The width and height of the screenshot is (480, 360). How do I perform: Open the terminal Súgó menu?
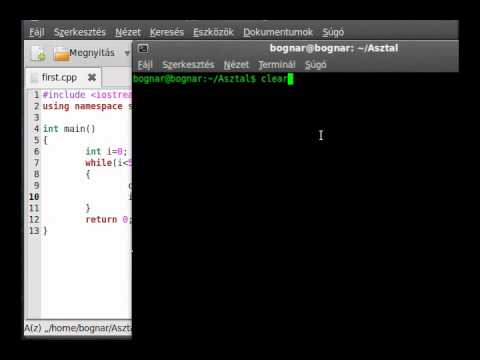(316, 65)
